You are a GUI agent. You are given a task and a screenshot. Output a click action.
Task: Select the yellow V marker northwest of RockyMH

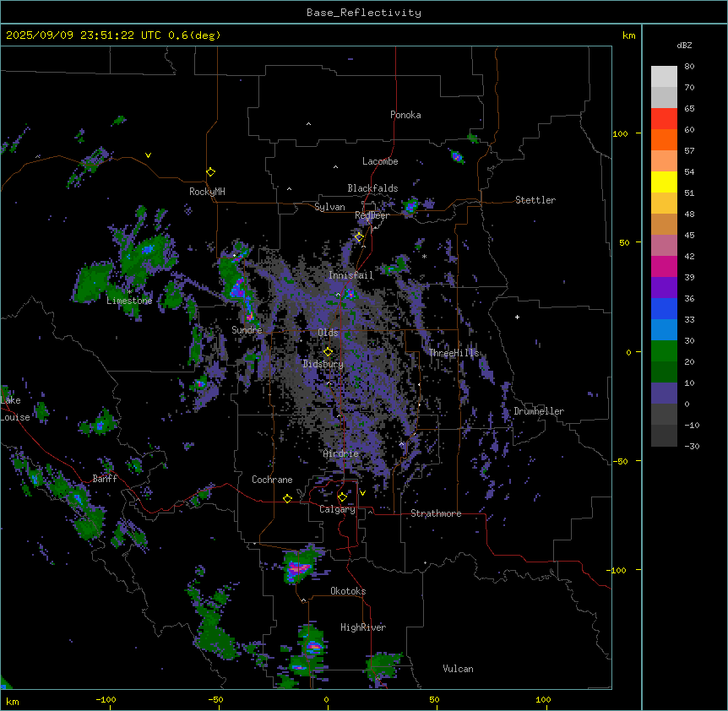pyautogui.click(x=148, y=155)
